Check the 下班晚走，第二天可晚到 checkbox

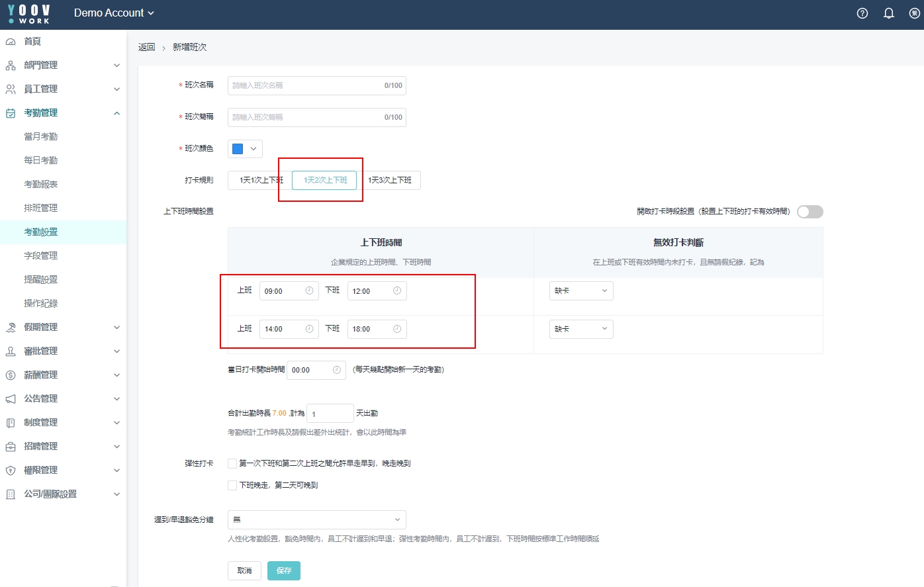point(232,486)
